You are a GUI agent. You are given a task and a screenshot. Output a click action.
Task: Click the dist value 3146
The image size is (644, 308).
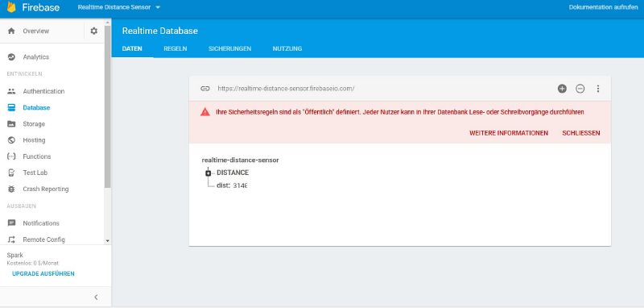[240, 185]
